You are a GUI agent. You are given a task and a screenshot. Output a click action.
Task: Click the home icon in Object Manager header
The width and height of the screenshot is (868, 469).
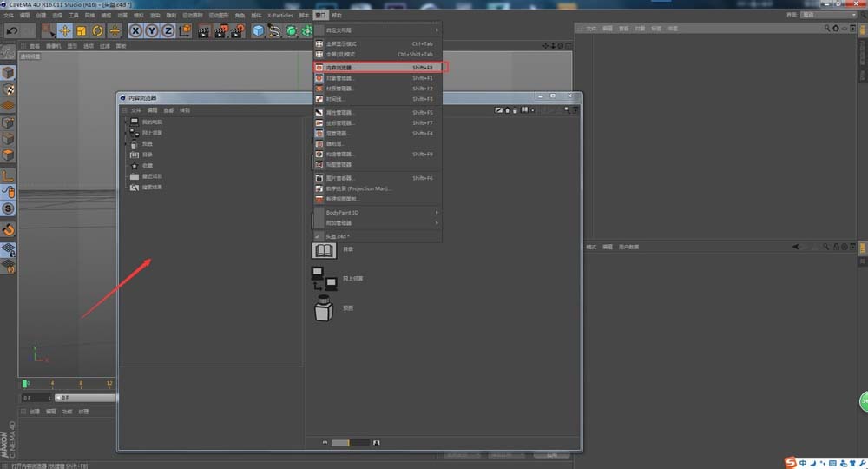(x=836, y=29)
